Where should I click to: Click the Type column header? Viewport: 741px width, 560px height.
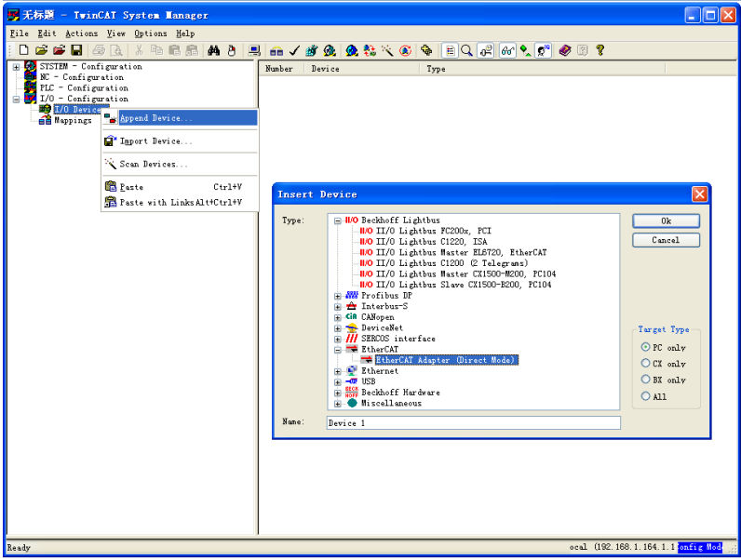coord(543,69)
